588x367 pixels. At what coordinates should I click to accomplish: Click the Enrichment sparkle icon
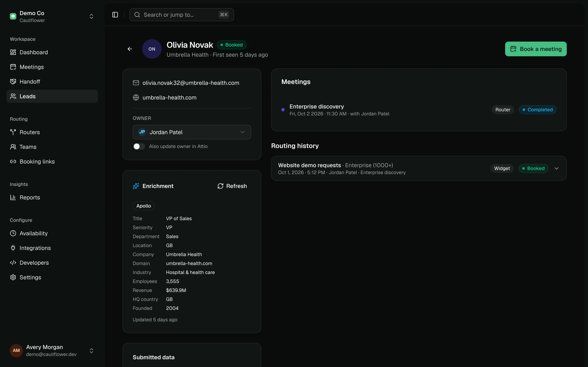136,186
